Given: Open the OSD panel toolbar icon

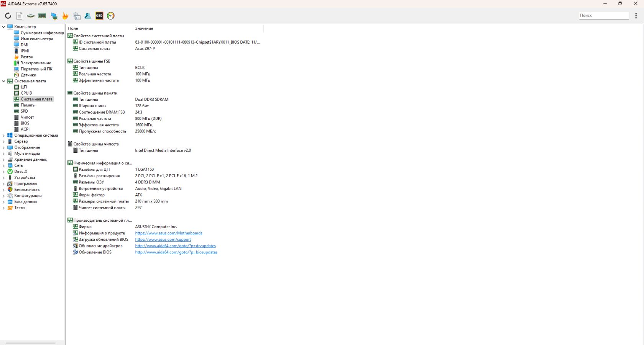Looking at the screenshot, I should pyautogui.click(x=99, y=16).
